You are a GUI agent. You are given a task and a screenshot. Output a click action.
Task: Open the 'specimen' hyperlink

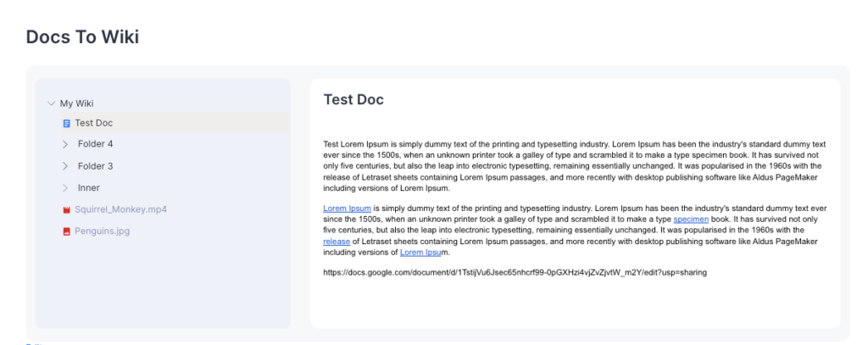pos(690,219)
